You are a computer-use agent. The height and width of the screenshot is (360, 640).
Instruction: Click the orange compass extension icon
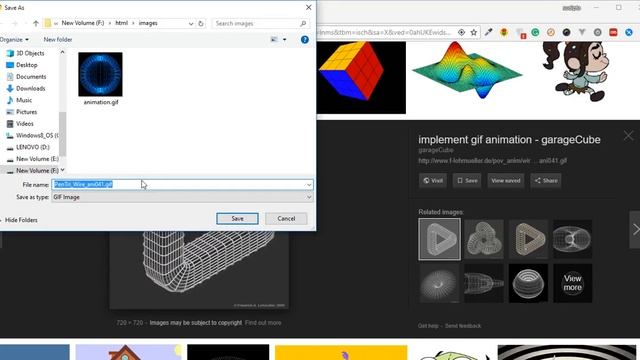tap(551, 32)
